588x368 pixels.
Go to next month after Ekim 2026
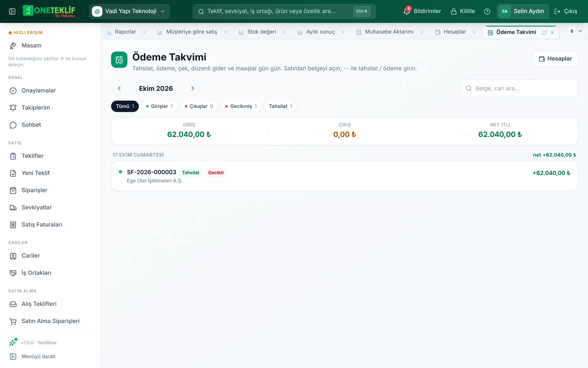[x=192, y=88]
